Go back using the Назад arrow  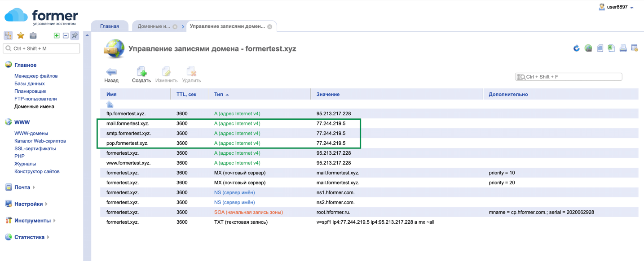coord(111,75)
